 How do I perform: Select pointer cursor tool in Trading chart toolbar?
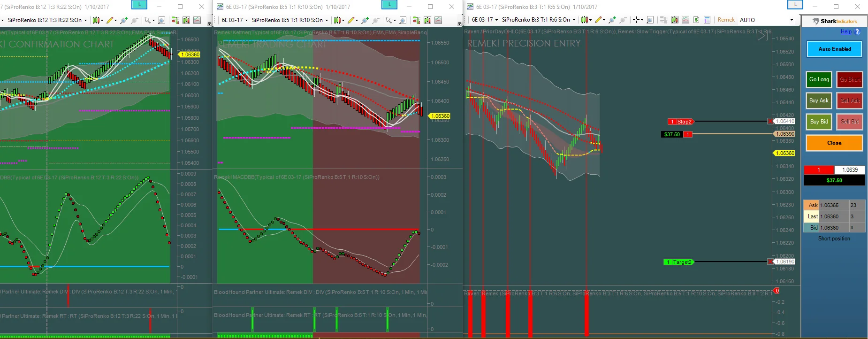coord(388,20)
